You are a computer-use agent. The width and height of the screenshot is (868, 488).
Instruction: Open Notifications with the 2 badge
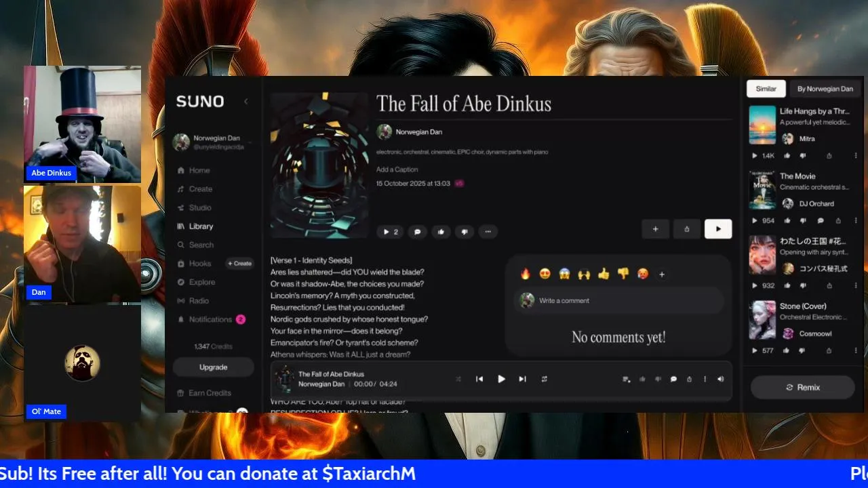click(211, 319)
